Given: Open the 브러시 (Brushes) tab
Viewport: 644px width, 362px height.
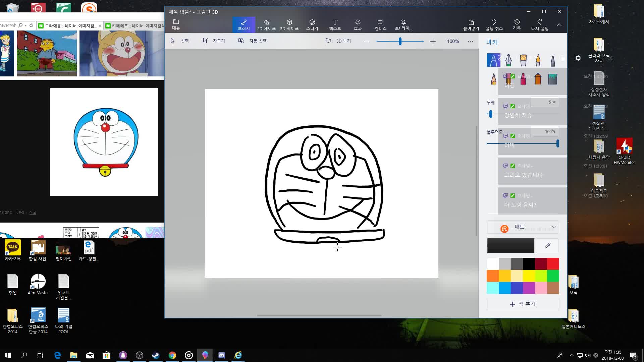Looking at the screenshot, I should click(x=244, y=25).
